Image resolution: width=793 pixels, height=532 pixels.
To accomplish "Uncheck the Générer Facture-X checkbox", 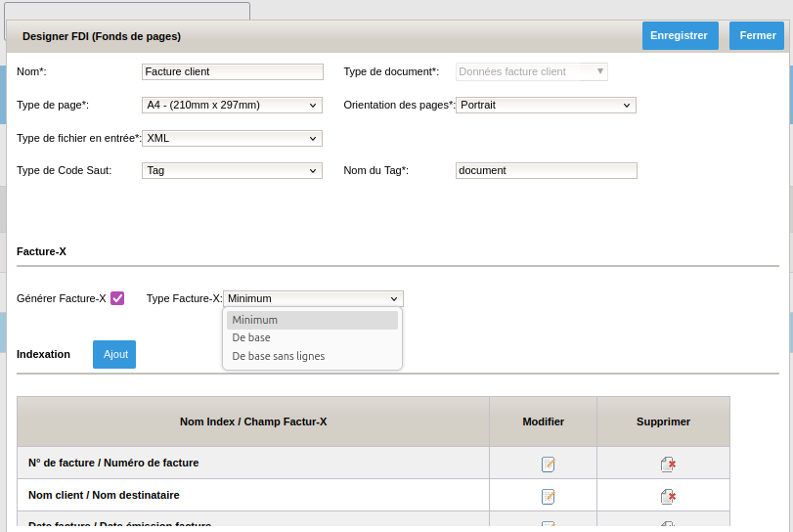I will (117, 298).
